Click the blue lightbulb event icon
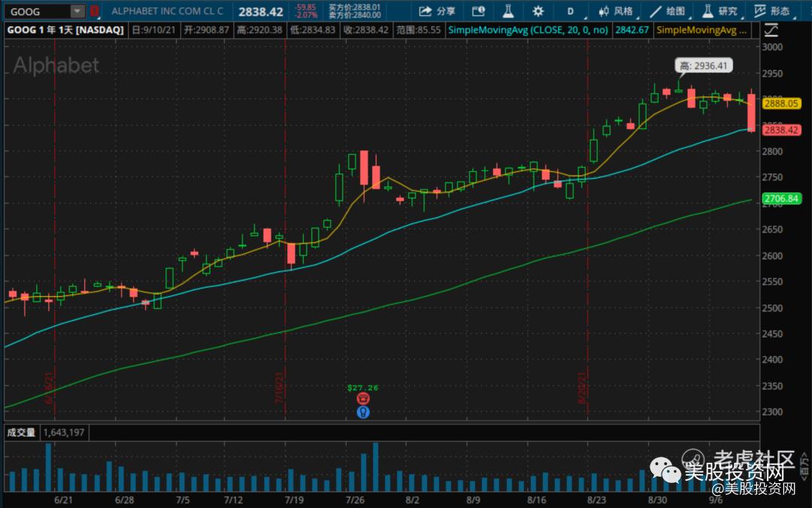Screen dimensions: 812x508 pos(363,413)
